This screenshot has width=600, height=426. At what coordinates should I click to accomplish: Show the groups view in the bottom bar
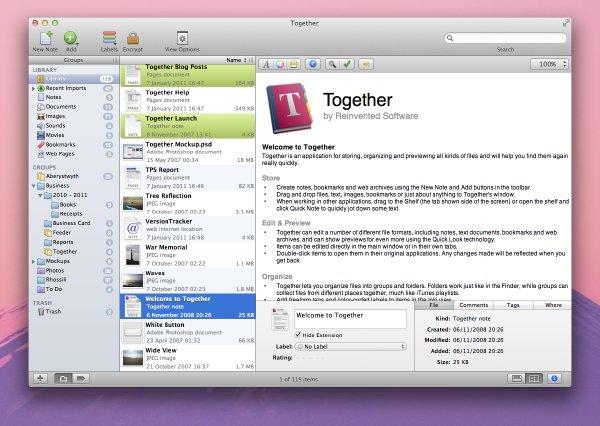[x=64, y=379]
